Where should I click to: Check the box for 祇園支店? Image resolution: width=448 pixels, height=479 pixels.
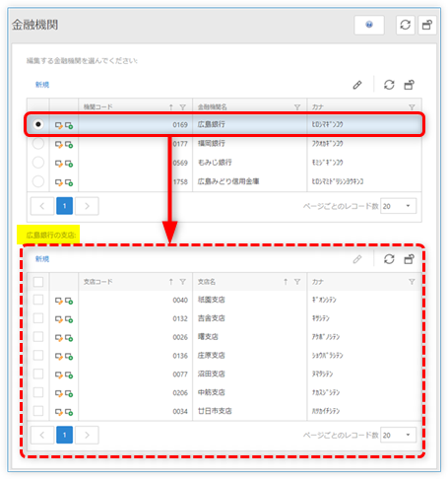[38, 300]
